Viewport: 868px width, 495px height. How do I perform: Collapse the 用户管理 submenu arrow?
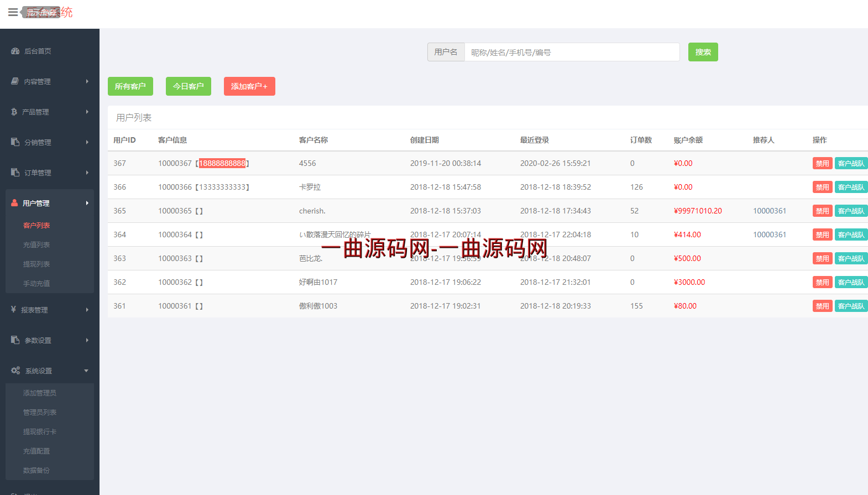click(87, 203)
